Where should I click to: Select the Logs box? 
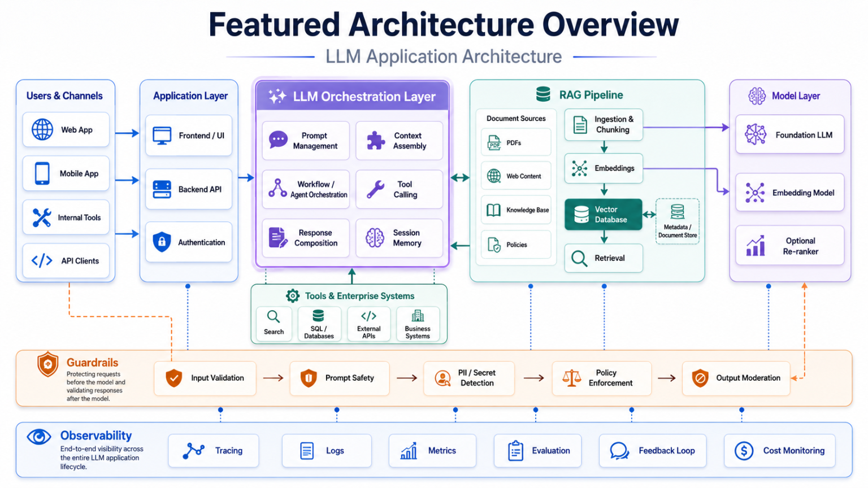[x=327, y=451]
